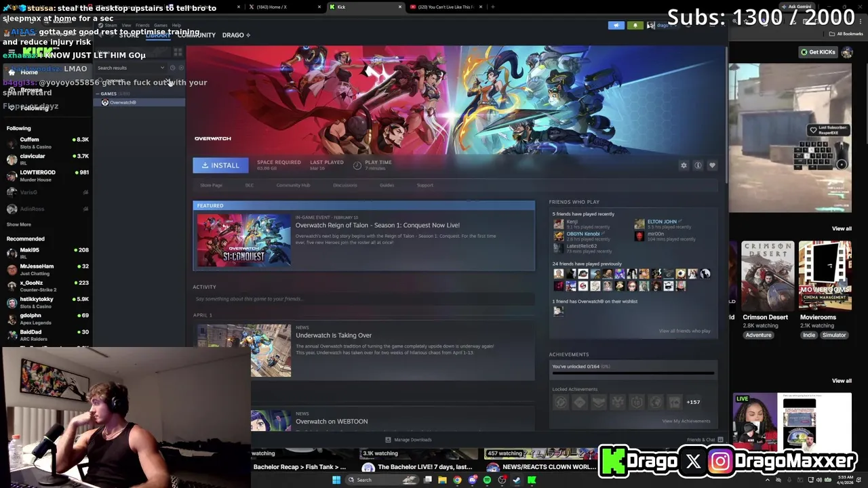868x488 pixels.
Task: Open Spotify from the taskbar
Action: pyautogui.click(x=487, y=480)
